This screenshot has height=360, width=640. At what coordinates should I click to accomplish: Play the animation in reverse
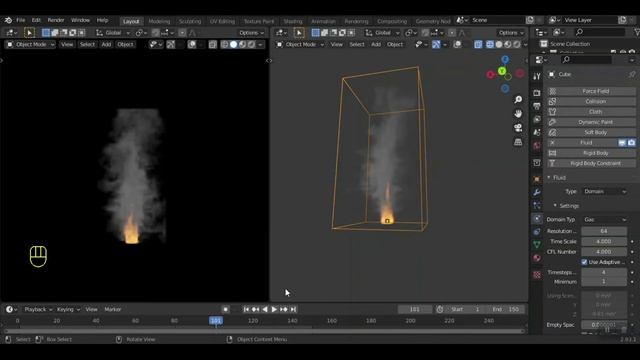point(265,309)
